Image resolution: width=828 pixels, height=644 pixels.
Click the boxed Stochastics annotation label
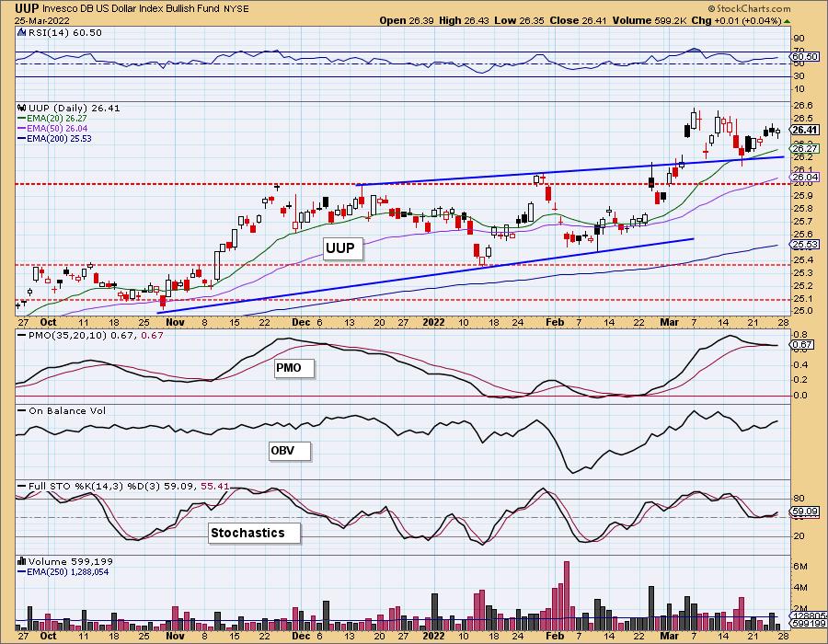[x=254, y=533]
